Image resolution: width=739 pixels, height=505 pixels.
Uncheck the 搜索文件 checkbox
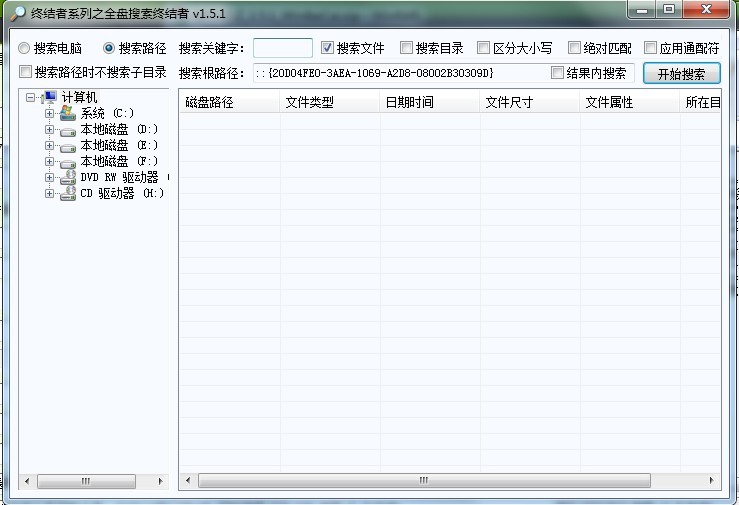(x=327, y=48)
